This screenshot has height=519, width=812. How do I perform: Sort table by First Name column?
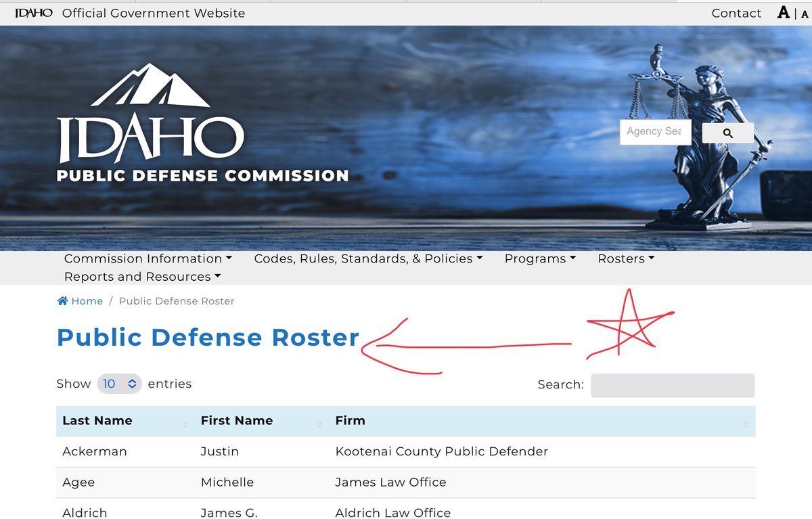click(x=262, y=421)
